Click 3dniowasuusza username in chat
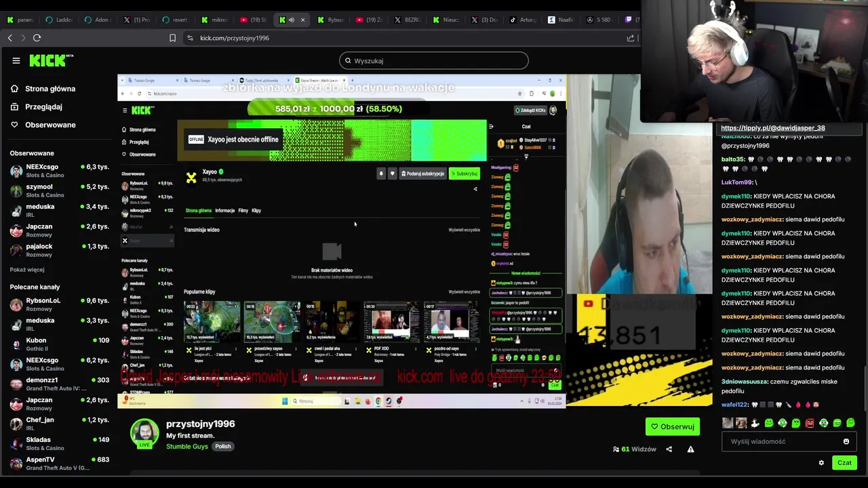This screenshot has width=868, height=488. point(744,382)
